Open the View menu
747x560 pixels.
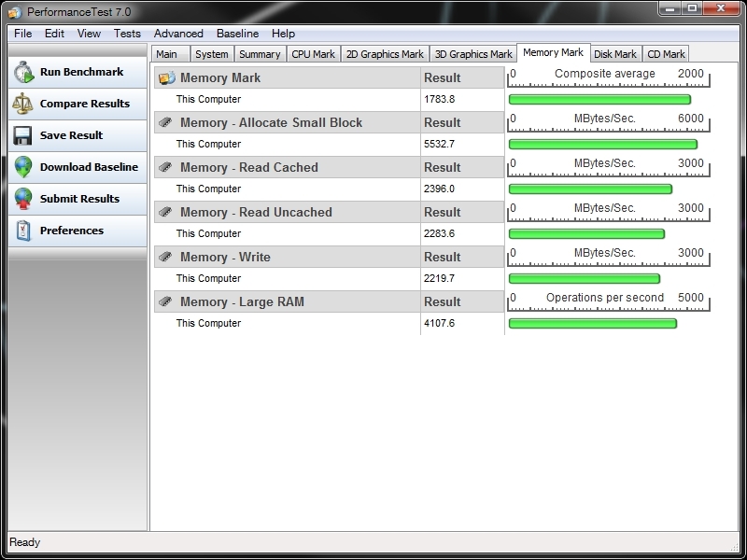point(89,34)
